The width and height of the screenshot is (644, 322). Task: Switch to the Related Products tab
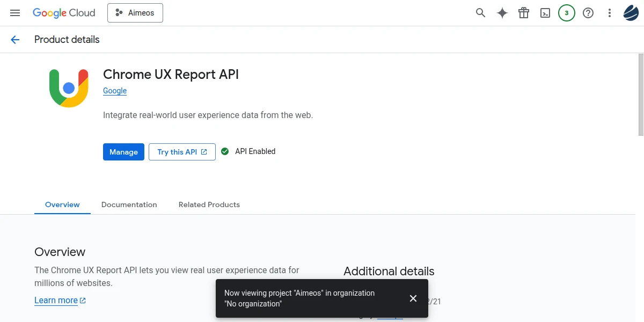[x=209, y=204]
